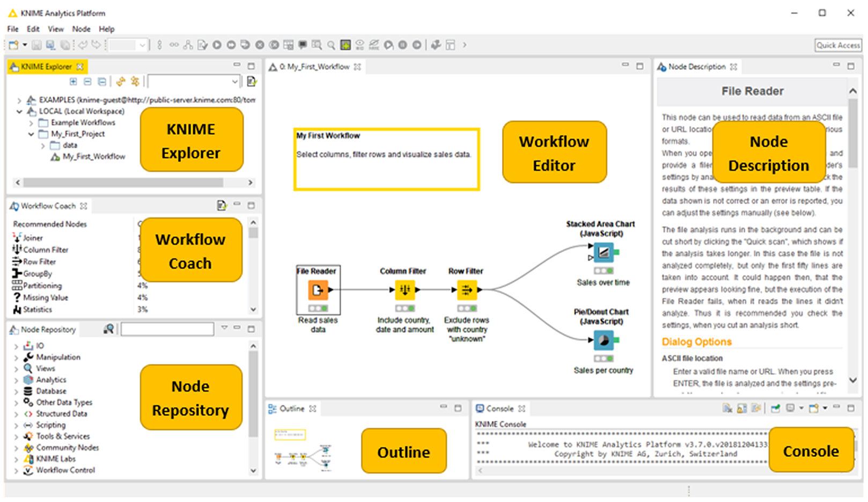Click the Scroll Lock icon in Console toolbar

pos(742,408)
